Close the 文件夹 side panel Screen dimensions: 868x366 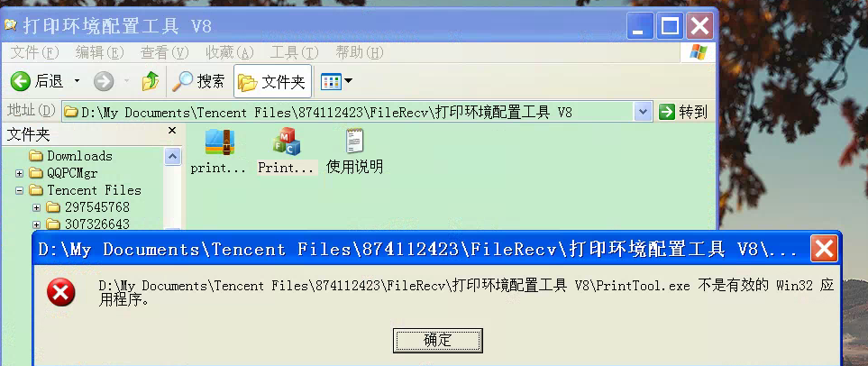coord(172,131)
